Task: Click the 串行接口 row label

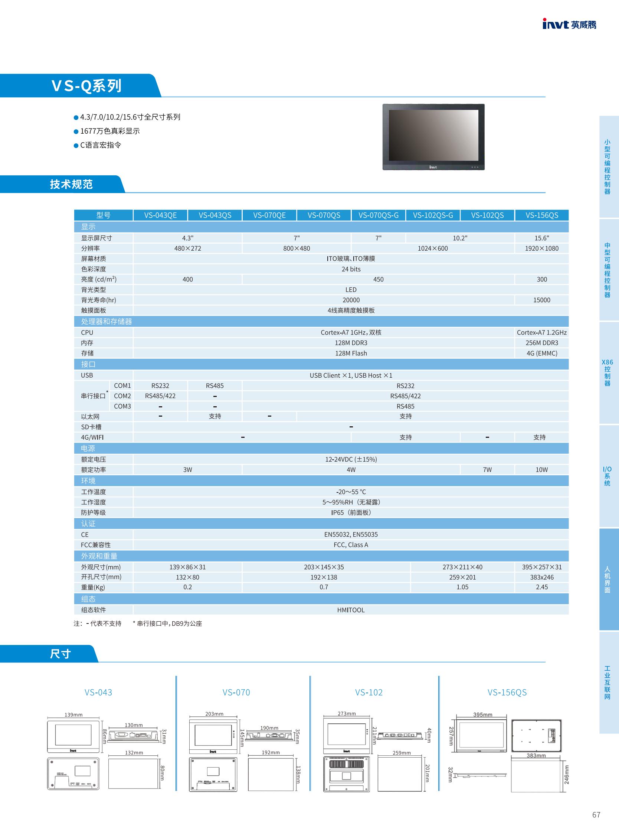Action: tap(94, 396)
